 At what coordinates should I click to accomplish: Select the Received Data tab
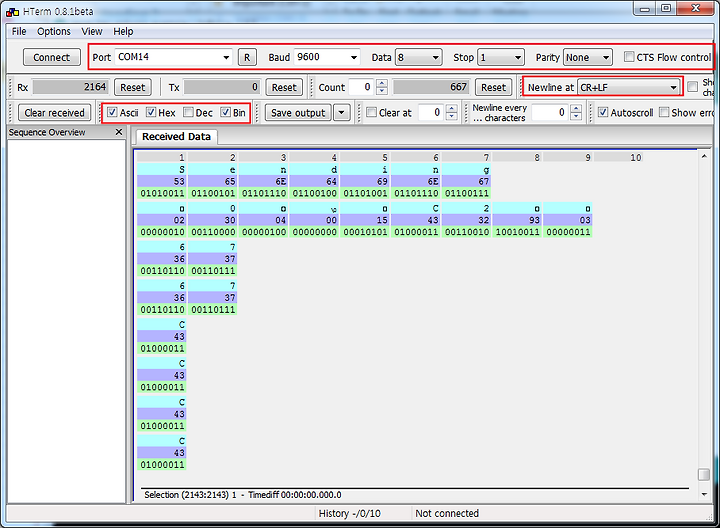(x=176, y=137)
